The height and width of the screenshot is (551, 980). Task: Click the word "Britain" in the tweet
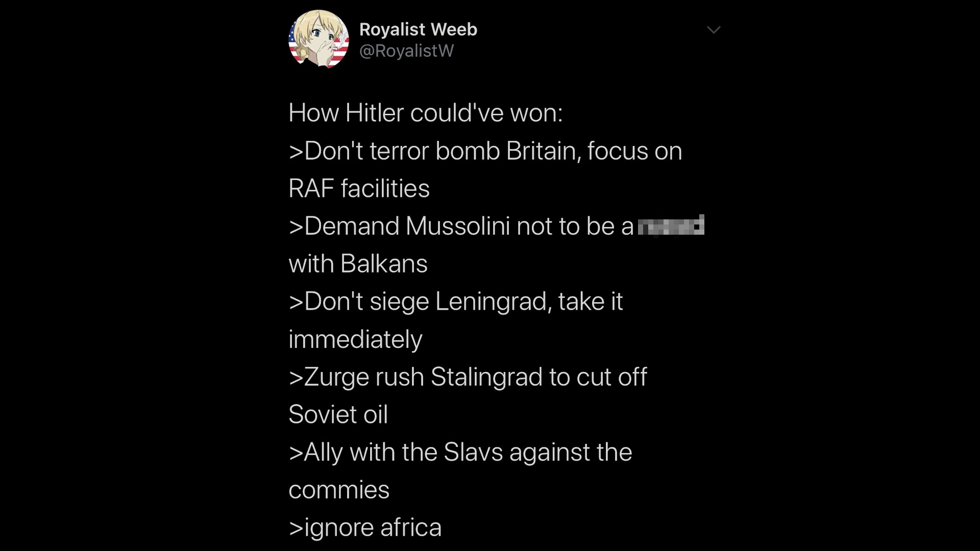(x=543, y=151)
